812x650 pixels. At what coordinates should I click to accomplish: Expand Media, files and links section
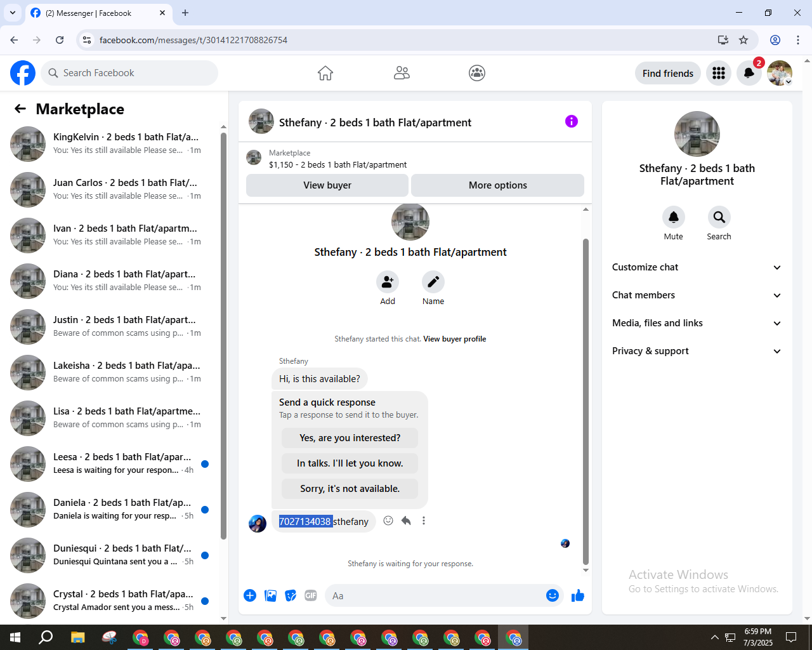tap(697, 323)
